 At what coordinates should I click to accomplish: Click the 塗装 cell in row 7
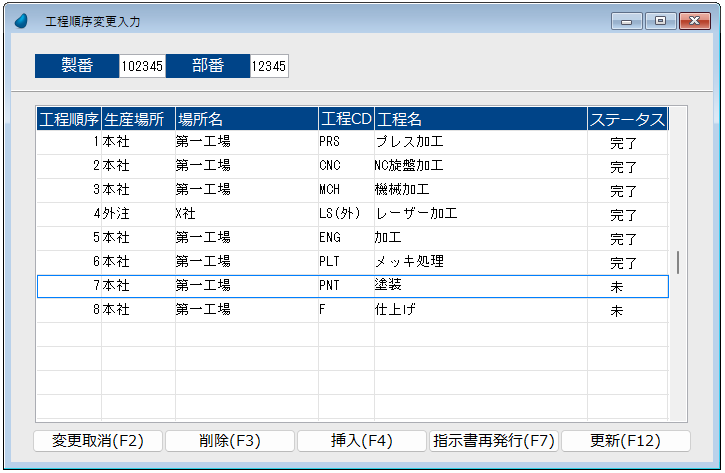(480, 286)
